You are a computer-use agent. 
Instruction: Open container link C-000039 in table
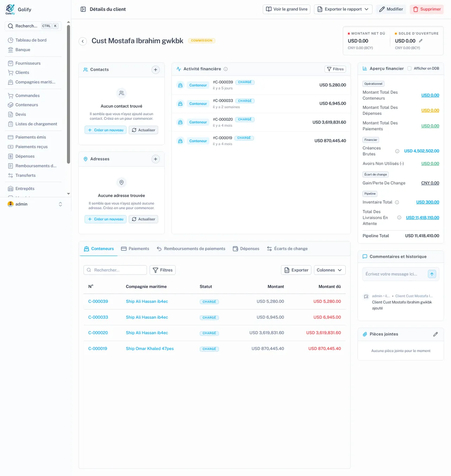coord(98,301)
